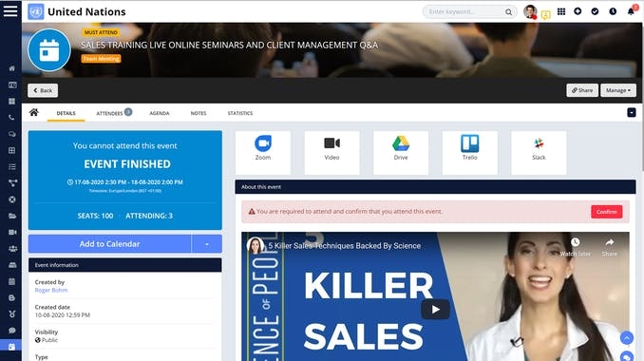Click Add to Calendar

coord(109,244)
